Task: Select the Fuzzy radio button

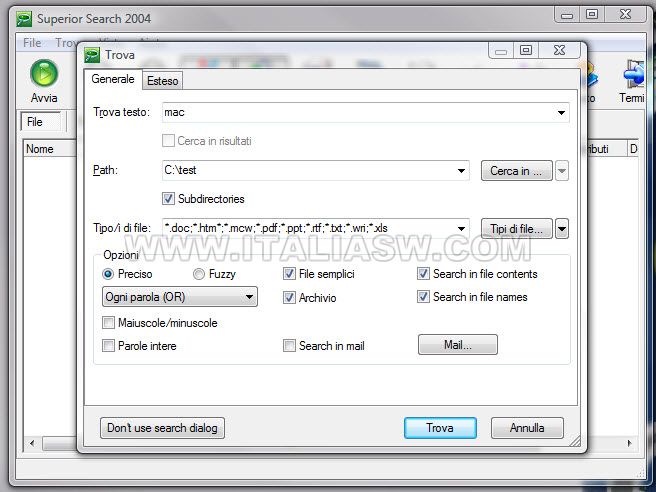Action: (x=199, y=274)
